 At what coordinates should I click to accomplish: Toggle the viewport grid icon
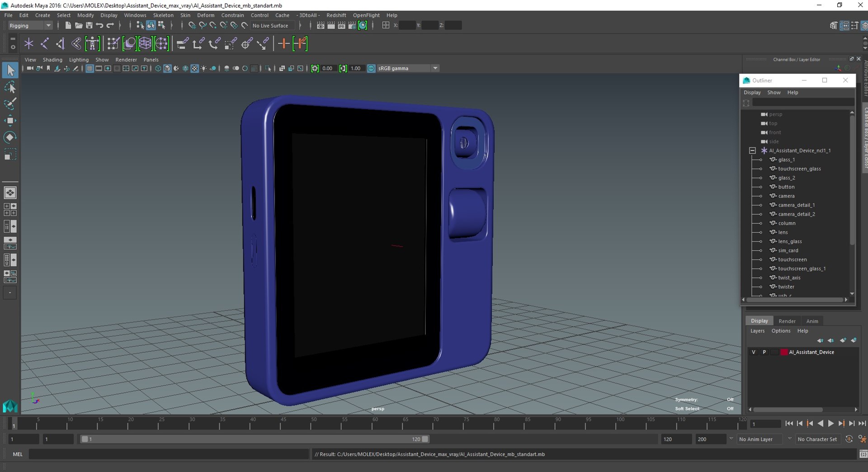90,68
